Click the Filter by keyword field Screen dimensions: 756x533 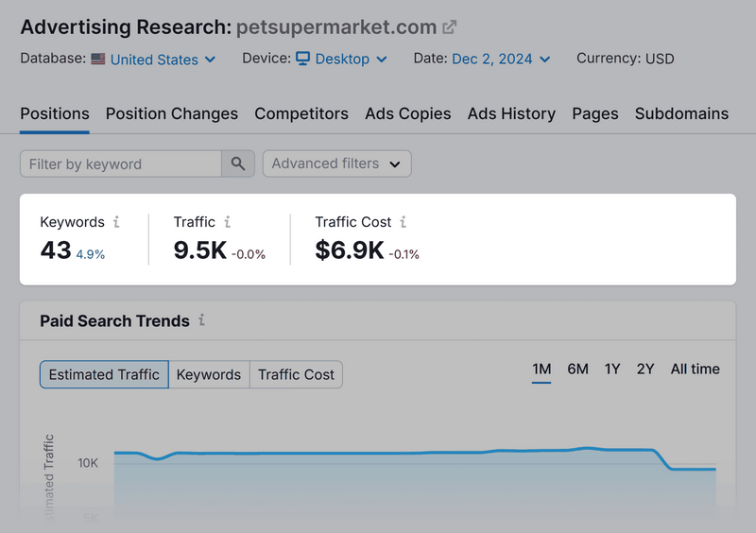tap(121, 163)
